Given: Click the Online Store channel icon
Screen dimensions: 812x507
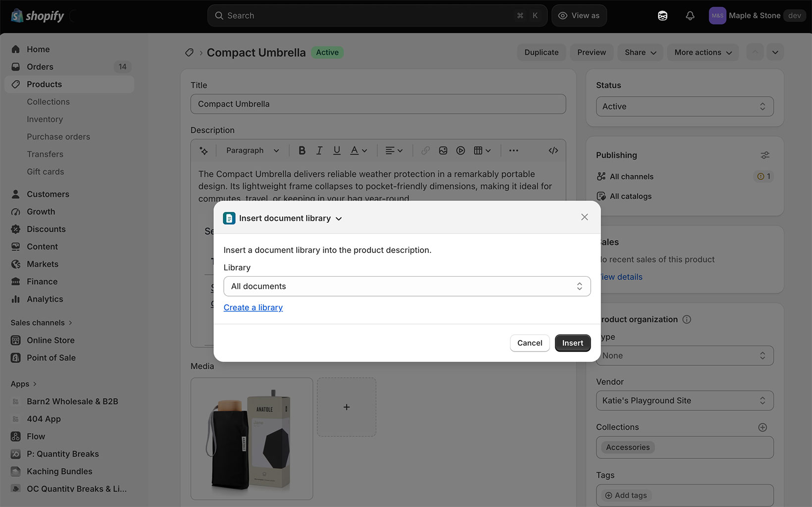Looking at the screenshot, I should (16, 341).
